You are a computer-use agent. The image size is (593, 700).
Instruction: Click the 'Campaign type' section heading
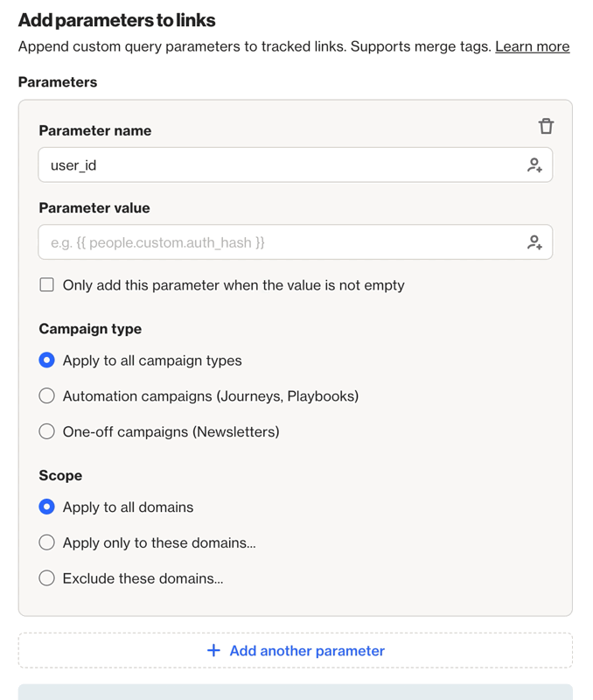point(90,329)
